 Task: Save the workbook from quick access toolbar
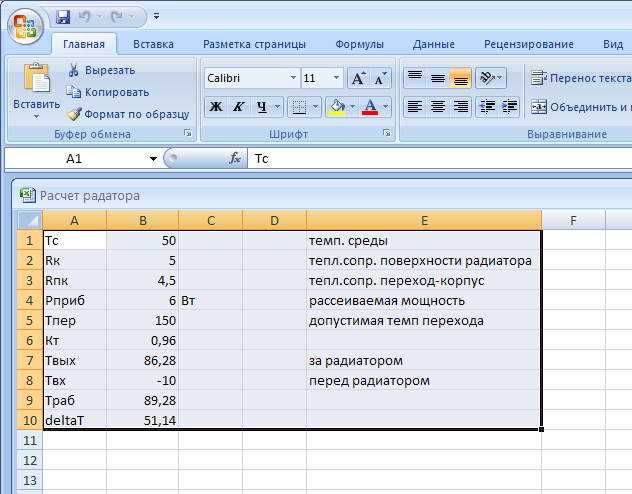[63, 17]
